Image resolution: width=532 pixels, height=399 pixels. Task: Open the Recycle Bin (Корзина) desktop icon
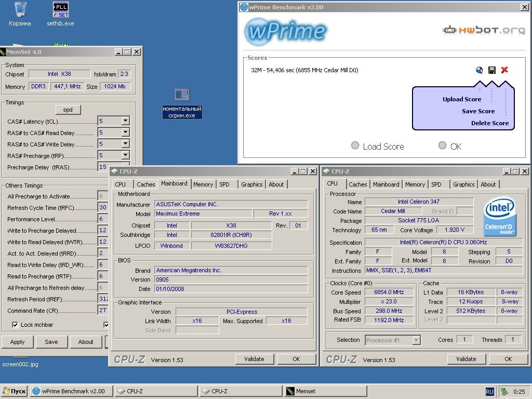(20, 14)
